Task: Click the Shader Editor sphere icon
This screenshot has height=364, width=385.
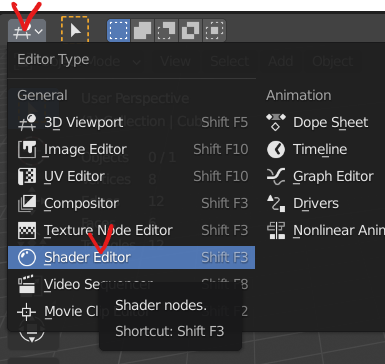Action: click(x=27, y=257)
